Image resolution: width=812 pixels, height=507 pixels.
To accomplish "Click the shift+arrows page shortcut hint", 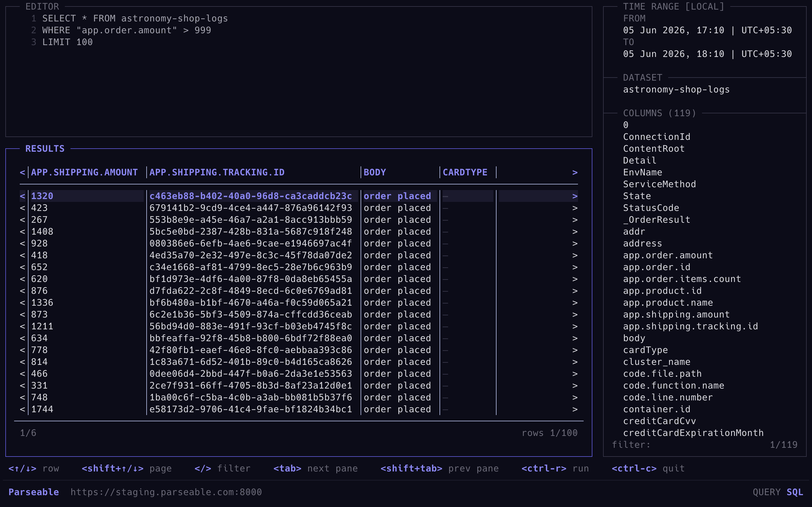I will tap(127, 468).
